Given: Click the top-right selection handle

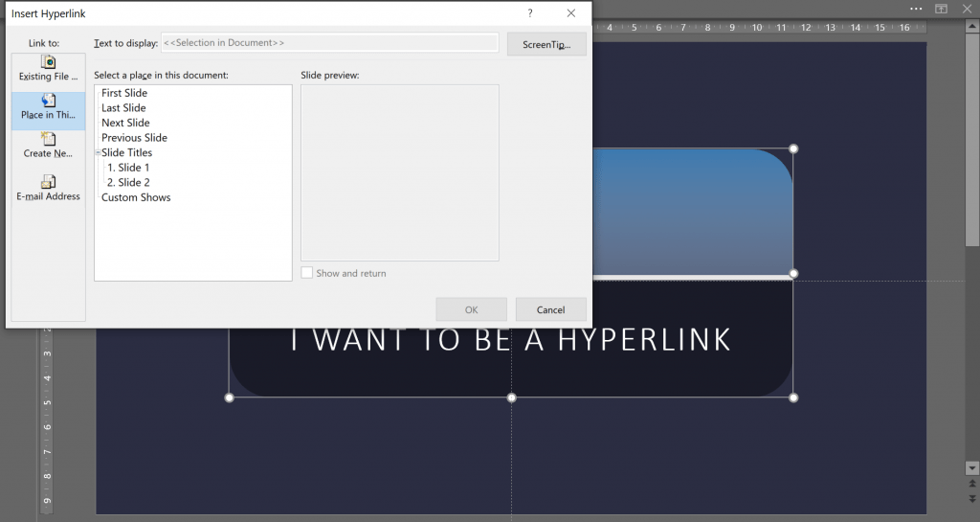Looking at the screenshot, I should click(x=793, y=148).
